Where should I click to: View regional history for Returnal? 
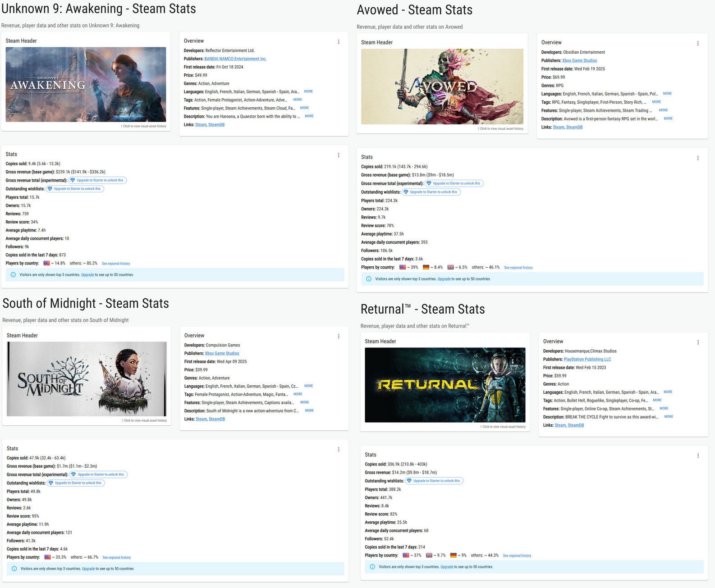tap(517, 556)
